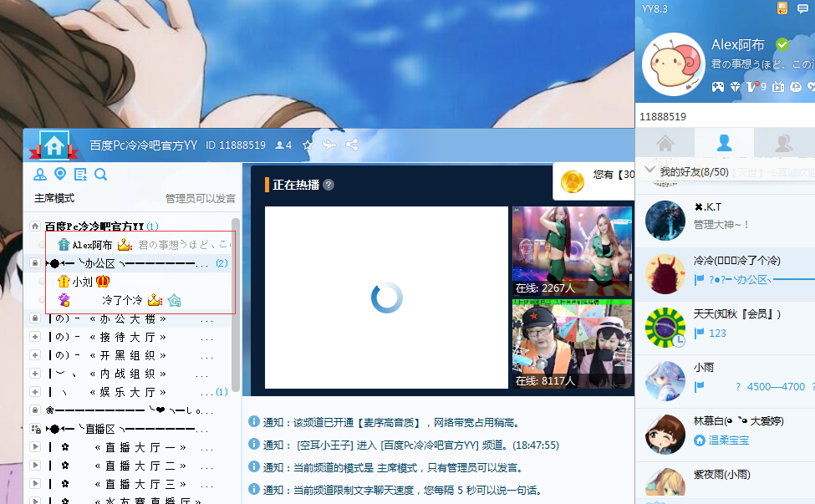Viewport: 815px width, 504px height.
Task: Follow the 办公区 channel link under 冷冷
Action: tap(762, 280)
